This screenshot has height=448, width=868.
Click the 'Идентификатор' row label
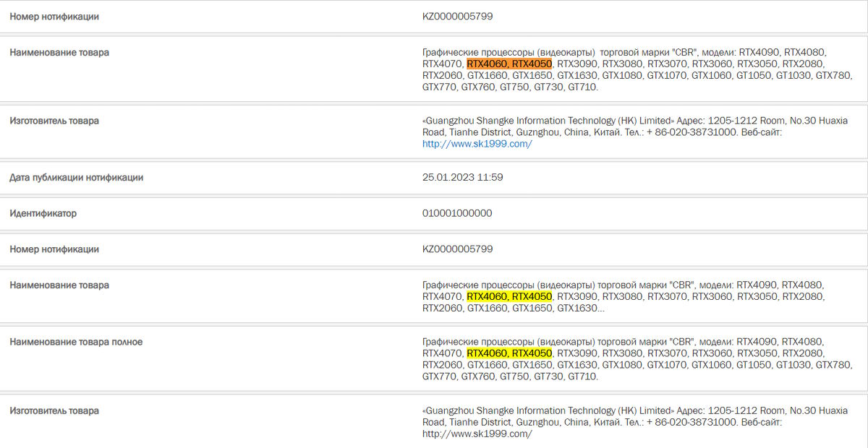click(43, 214)
